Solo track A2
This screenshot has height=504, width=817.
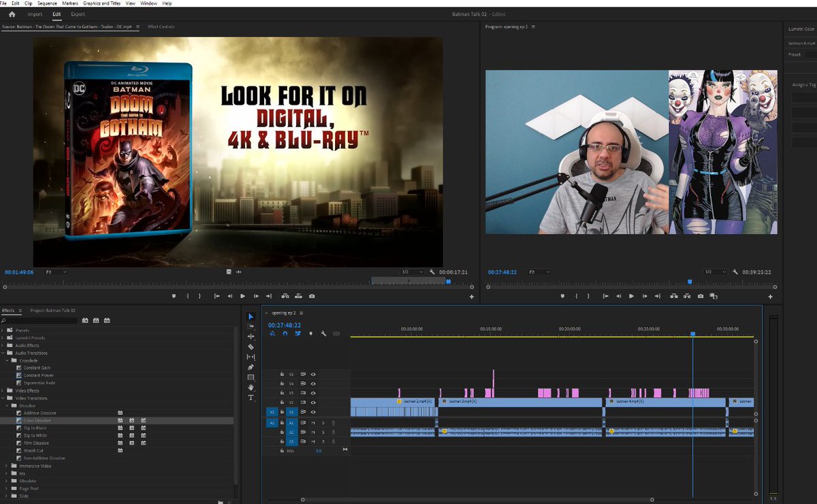click(323, 432)
